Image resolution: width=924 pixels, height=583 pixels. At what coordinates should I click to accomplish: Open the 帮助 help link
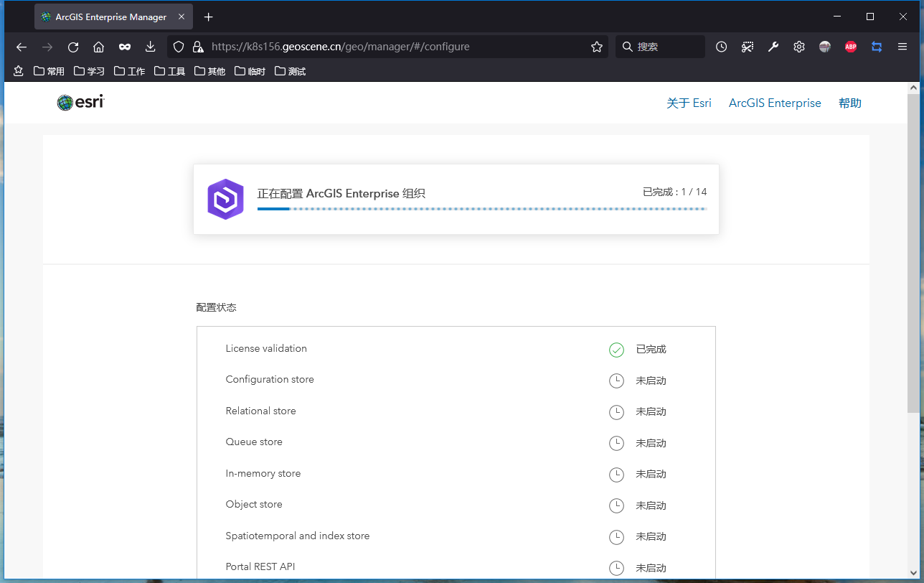pos(850,103)
